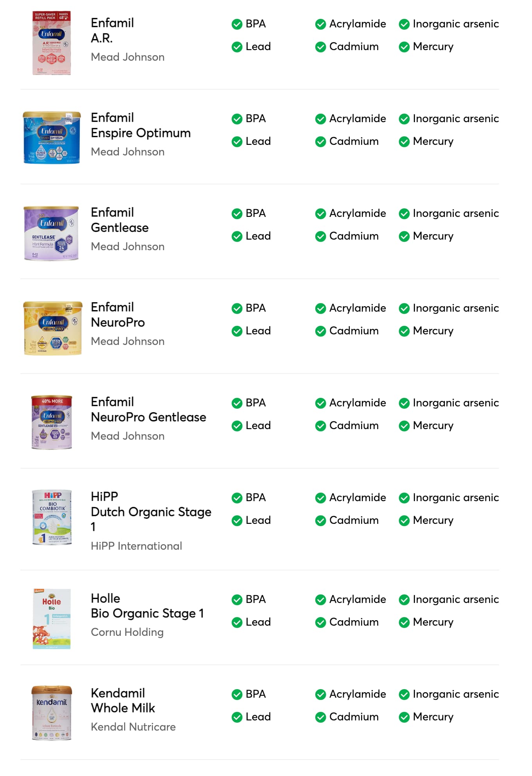
Task: Open the Enfamil A.R. product image
Action: [52, 43]
